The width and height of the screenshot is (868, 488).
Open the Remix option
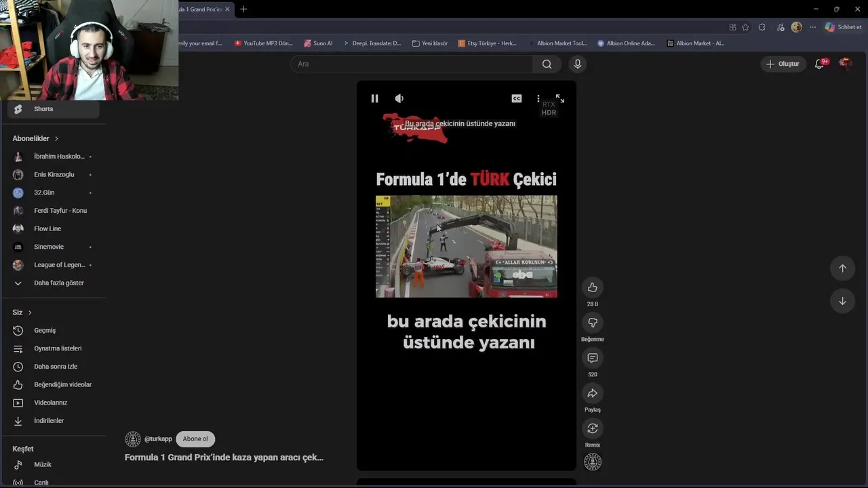point(593,428)
